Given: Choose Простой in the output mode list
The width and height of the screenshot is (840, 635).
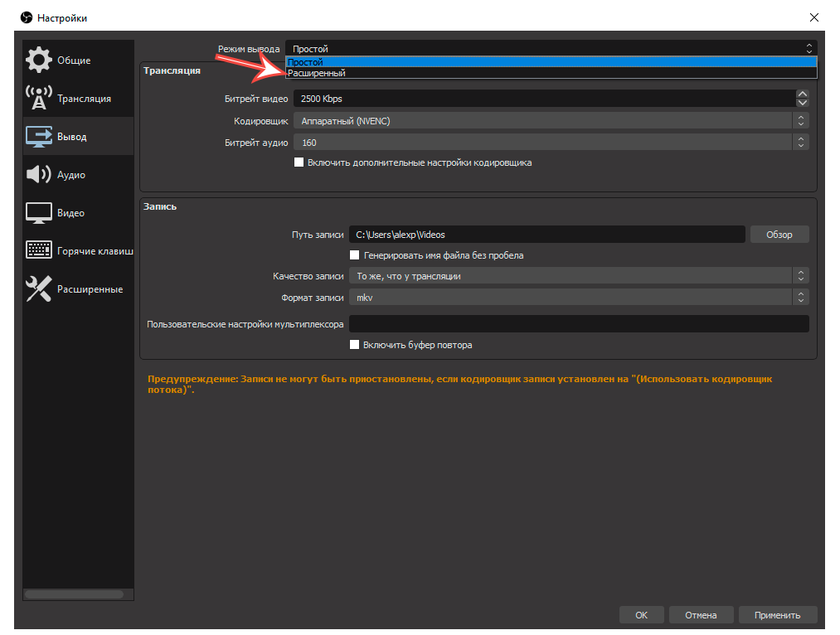Looking at the screenshot, I should pyautogui.click(x=551, y=62).
